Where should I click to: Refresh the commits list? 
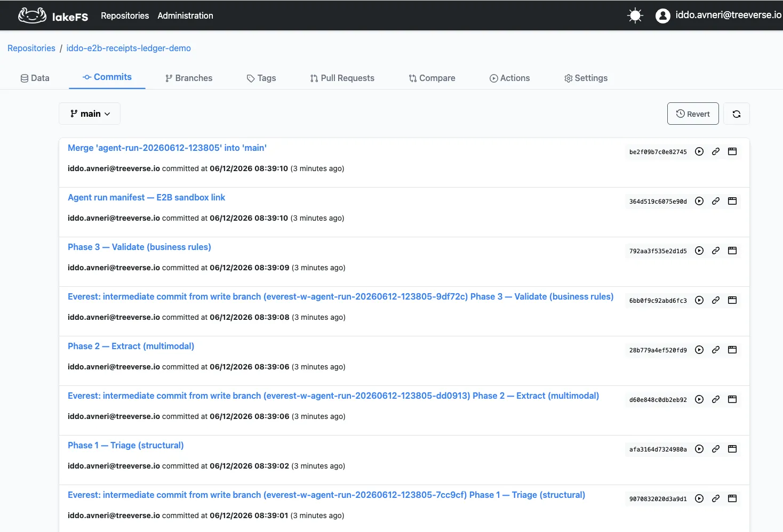(737, 114)
